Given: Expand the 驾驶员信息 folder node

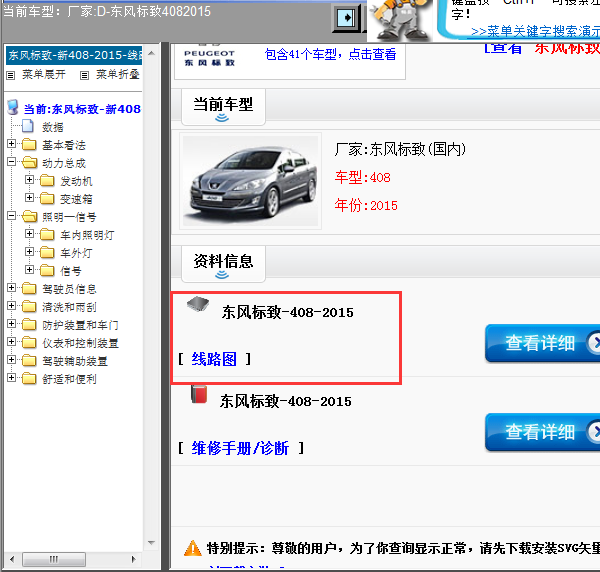Looking at the screenshot, I should [11, 288].
